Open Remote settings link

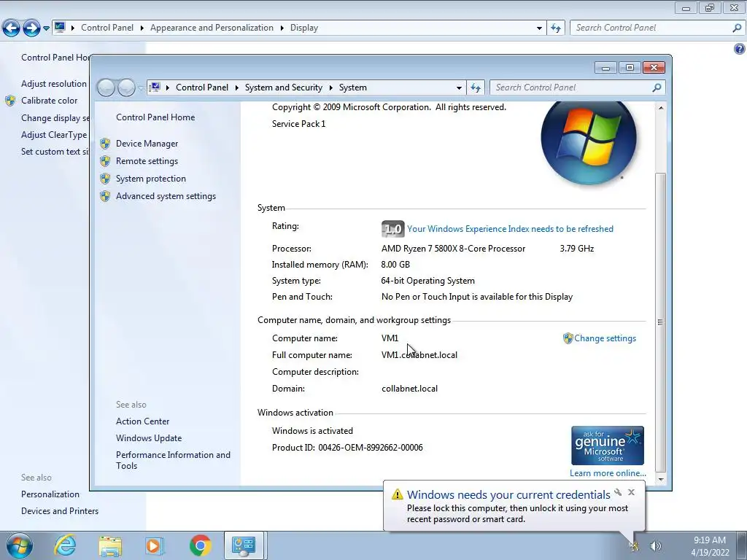click(x=147, y=161)
